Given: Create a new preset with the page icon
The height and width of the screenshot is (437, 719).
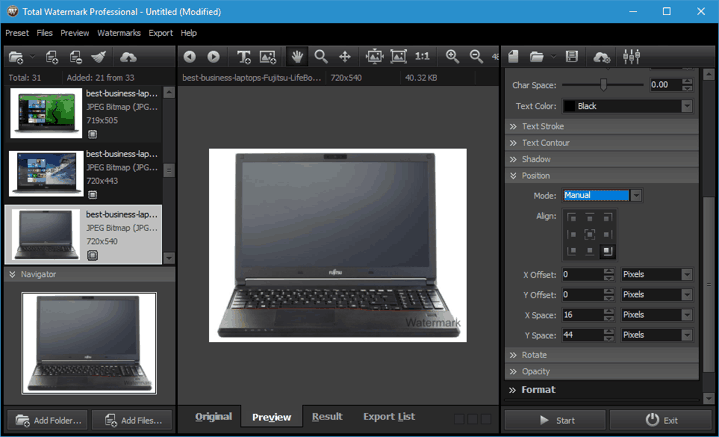Looking at the screenshot, I should (x=513, y=56).
